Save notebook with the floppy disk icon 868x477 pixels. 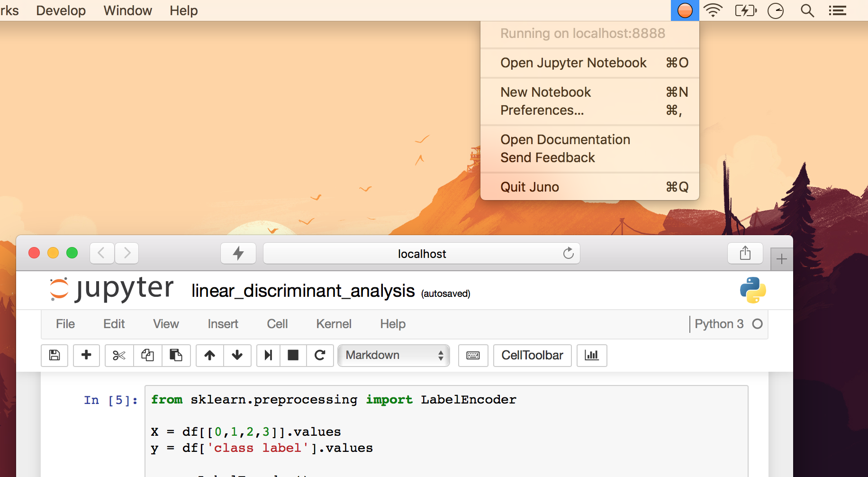point(54,355)
